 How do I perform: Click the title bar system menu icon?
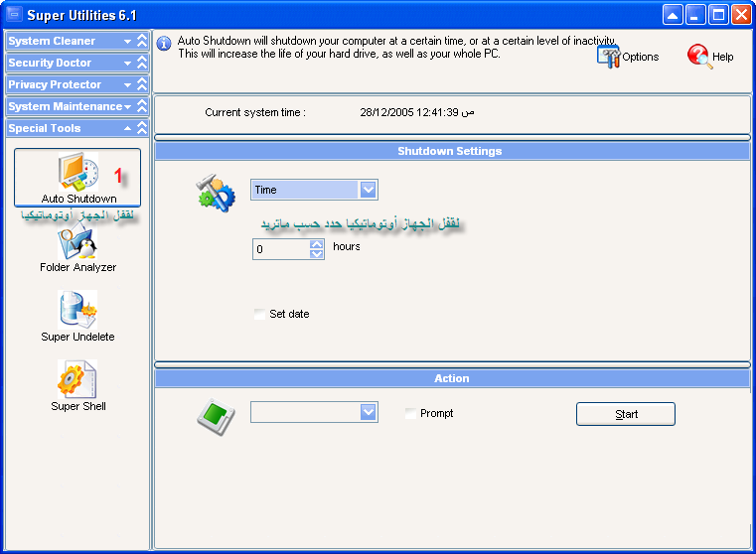point(15,15)
